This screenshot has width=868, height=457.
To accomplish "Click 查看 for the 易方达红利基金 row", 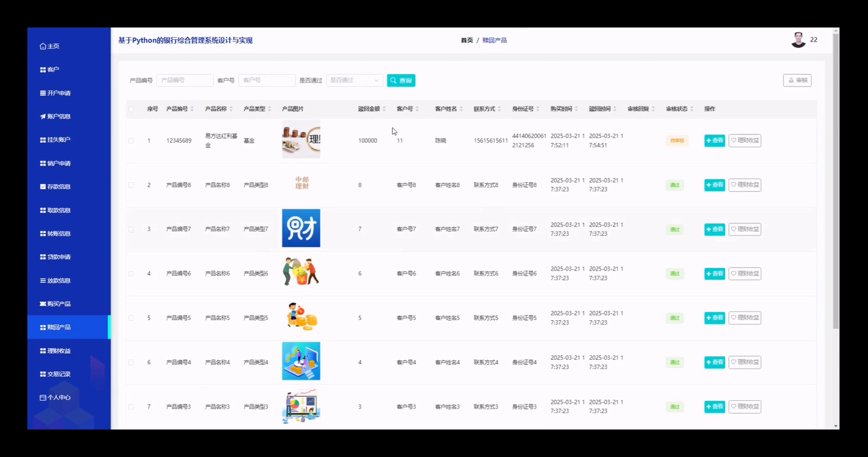I will click(x=714, y=140).
